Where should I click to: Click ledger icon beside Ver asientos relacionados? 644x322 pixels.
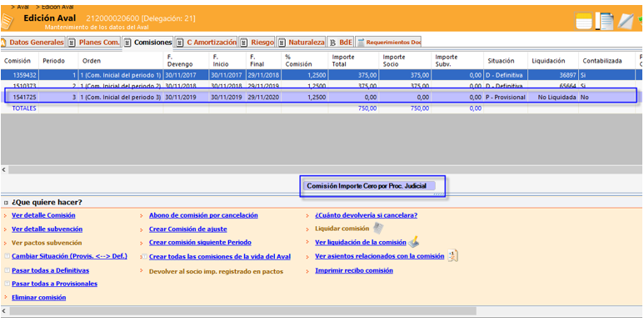point(452,256)
